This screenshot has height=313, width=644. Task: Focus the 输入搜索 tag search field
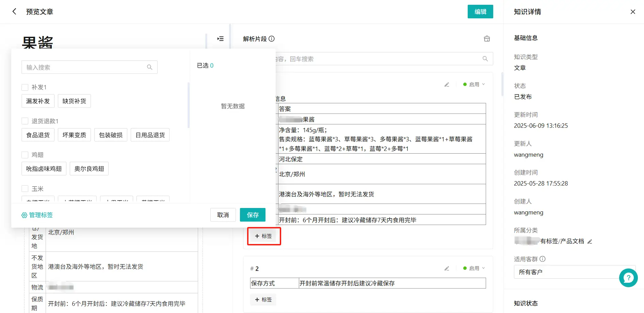[x=90, y=67]
